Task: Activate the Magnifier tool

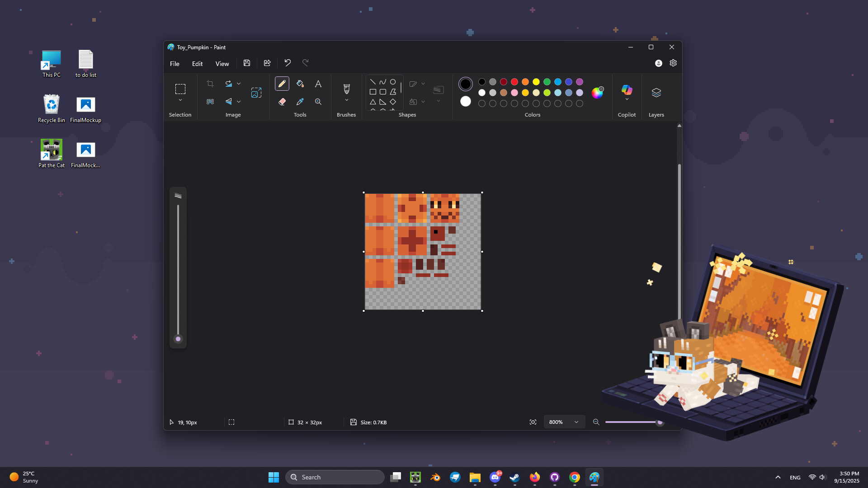Action: click(318, 102)
